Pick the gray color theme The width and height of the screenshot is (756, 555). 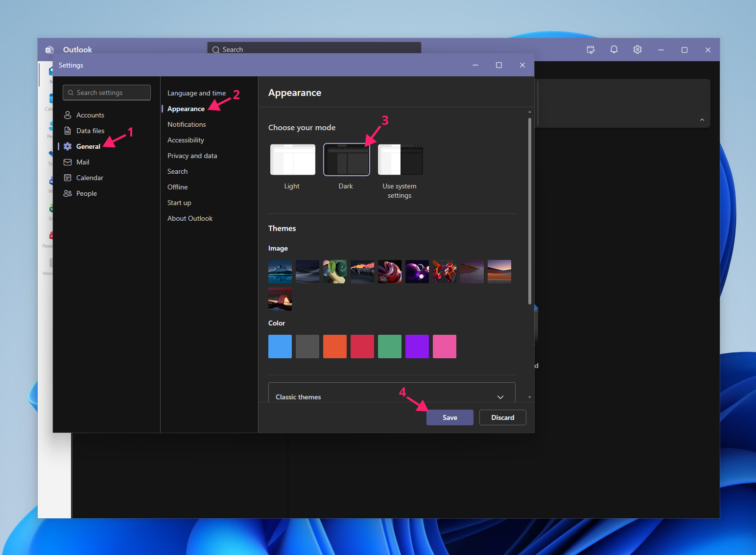coord(307,347)
